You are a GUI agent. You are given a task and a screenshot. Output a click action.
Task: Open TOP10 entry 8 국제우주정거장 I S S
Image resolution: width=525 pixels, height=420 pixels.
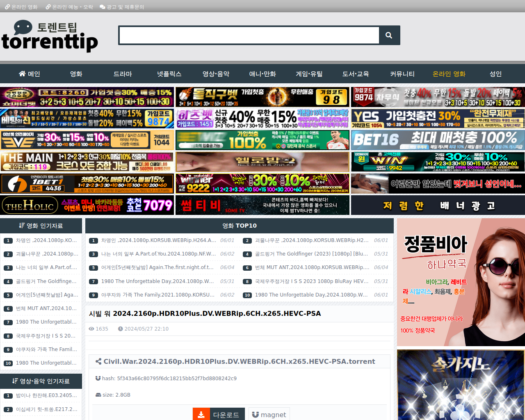[x=312, y=281]
